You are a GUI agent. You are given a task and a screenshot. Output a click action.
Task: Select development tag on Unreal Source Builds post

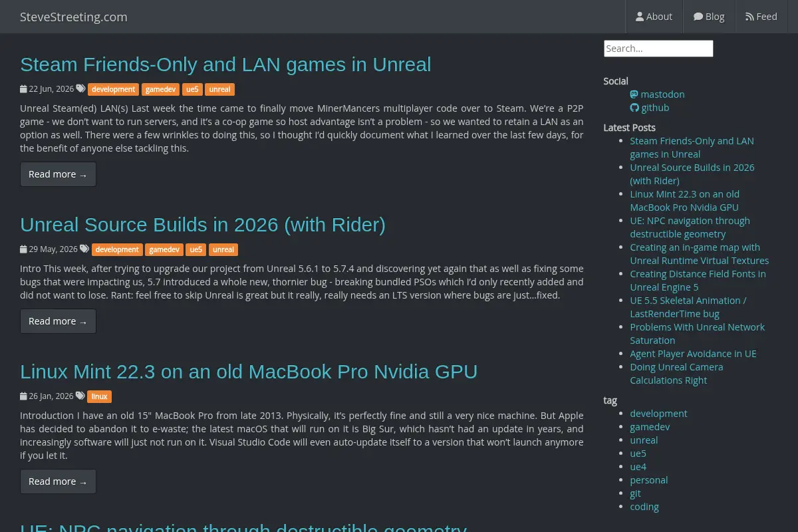click(x=117, y=249)
